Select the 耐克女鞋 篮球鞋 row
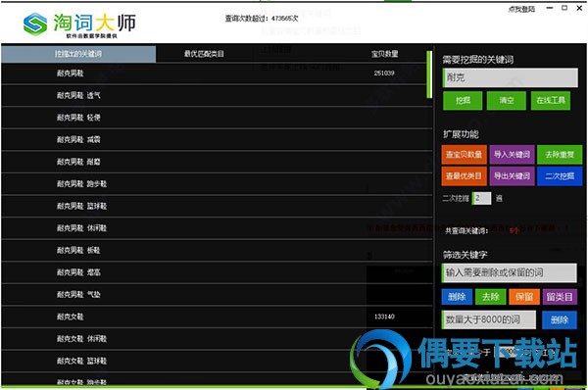The height and width of the screenshot is (390, 588). coord(217,362)
